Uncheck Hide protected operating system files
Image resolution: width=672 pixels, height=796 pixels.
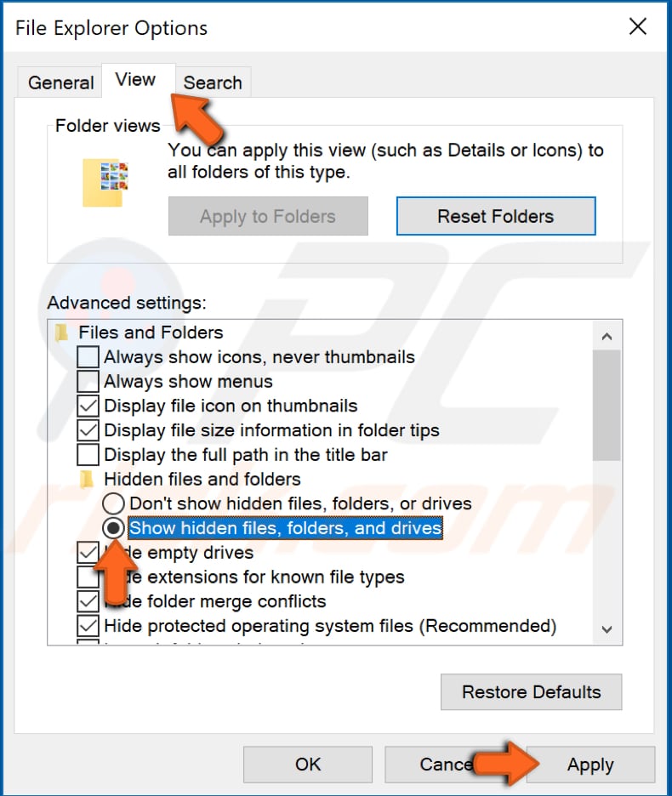88,625
